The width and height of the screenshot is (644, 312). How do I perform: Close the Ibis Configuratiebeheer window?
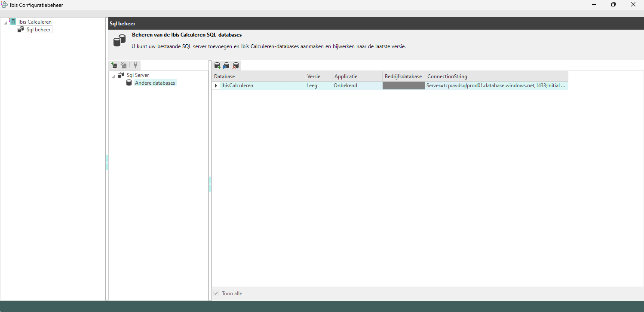[633, 5]
